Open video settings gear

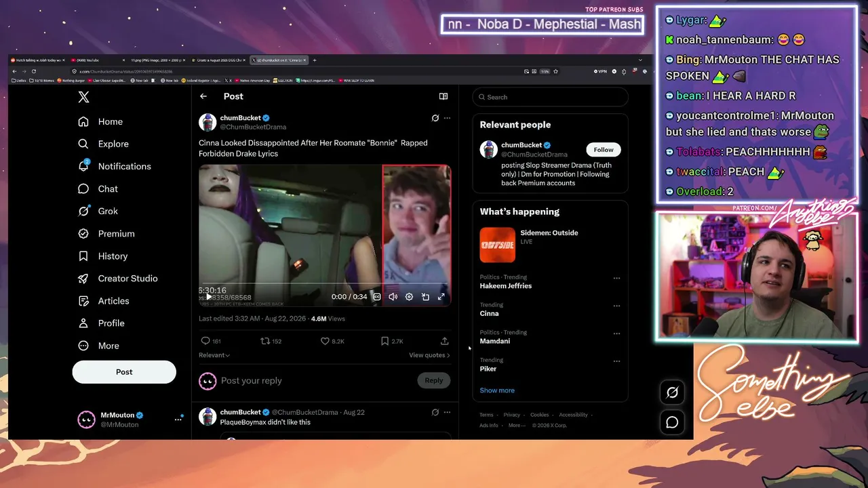click(409, 297)
